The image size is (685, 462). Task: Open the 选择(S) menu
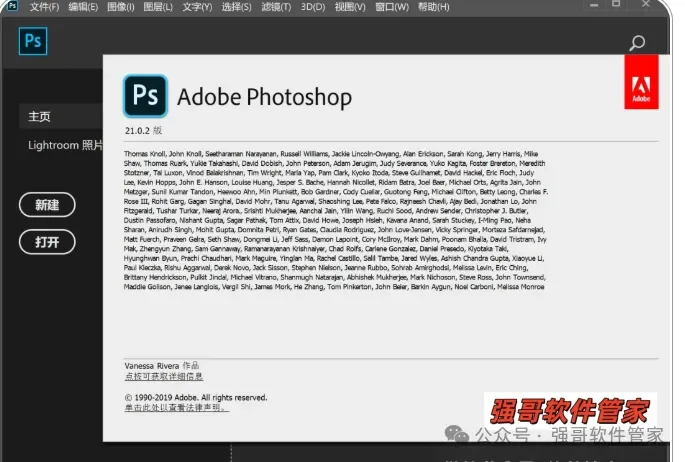[236, 7]
